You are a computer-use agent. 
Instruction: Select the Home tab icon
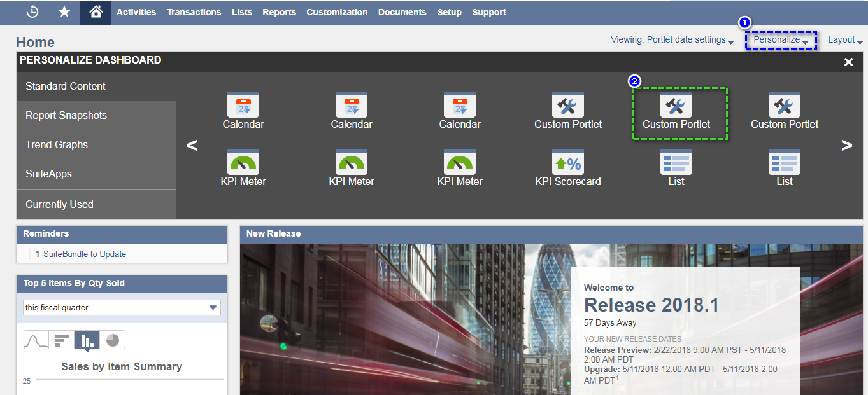coord(94,11)
